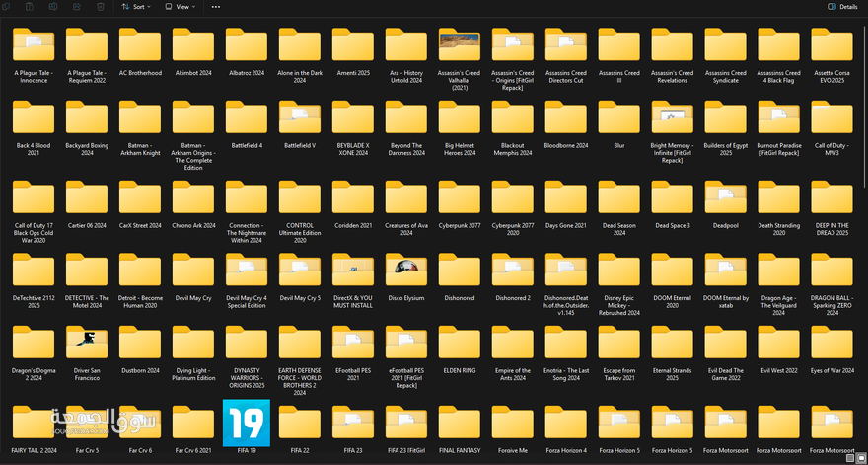
Task: Click the 'Albatroz 2024' folder name
Action: [247, 73]
